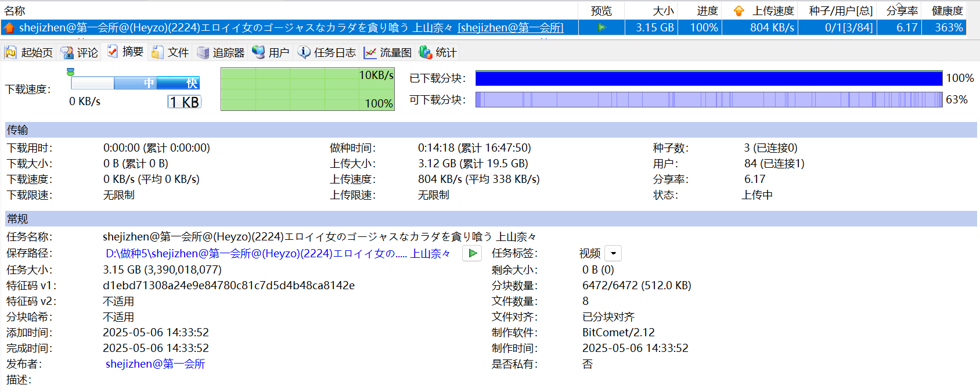The height and width of the screenshot is (392, 980).
Task: Click the blue 已下载分块 progress bar
Action: pyautogui.click(x=709, y=78)
